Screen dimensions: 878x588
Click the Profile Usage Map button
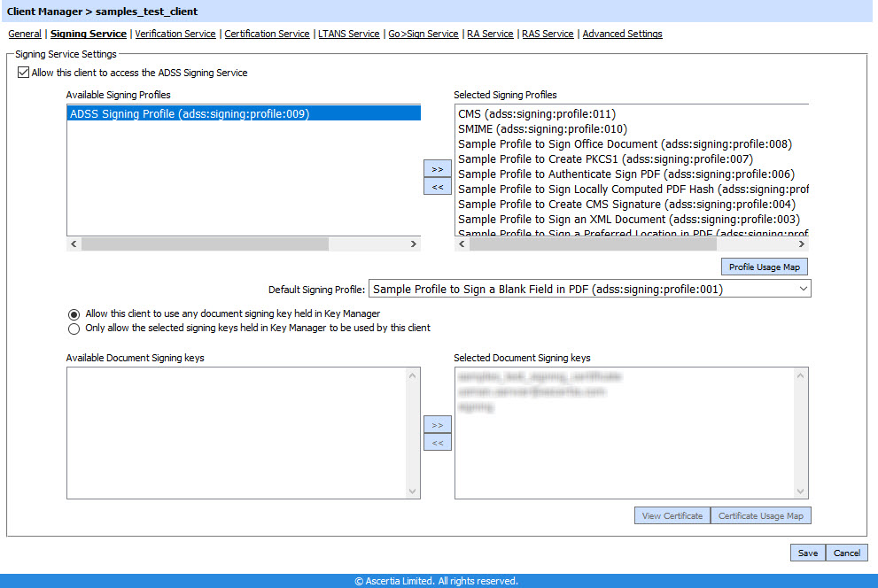764,267
